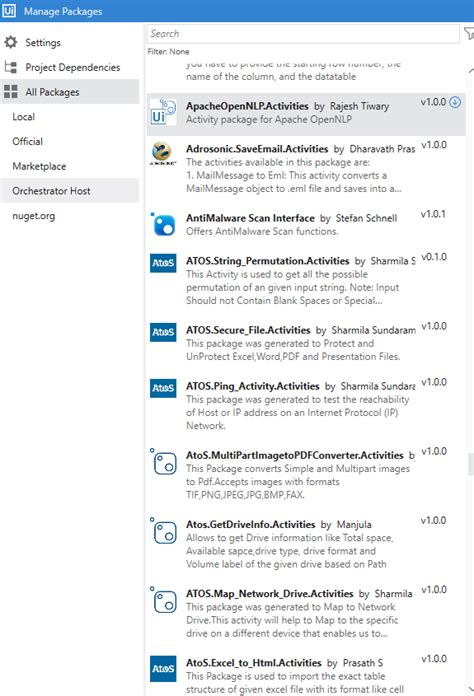
Task: Select the ATOS.Ping_Activity.Activities entry
Action: point(306,406)
